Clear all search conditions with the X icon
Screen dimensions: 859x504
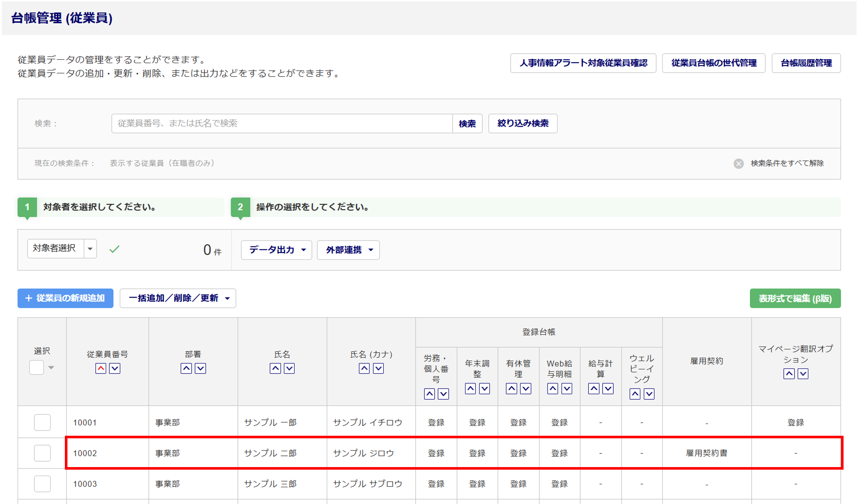point(738,164)
